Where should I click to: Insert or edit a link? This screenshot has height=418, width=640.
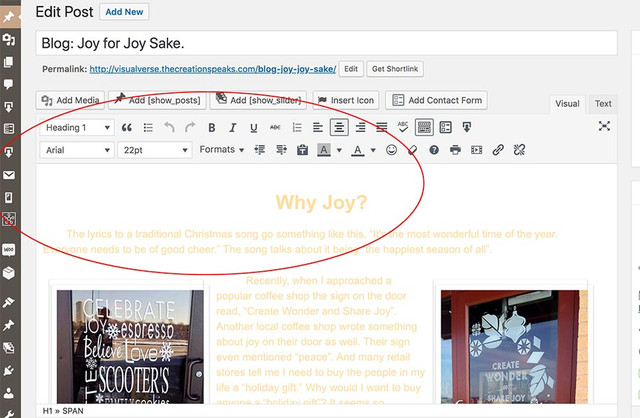point(498,150)
